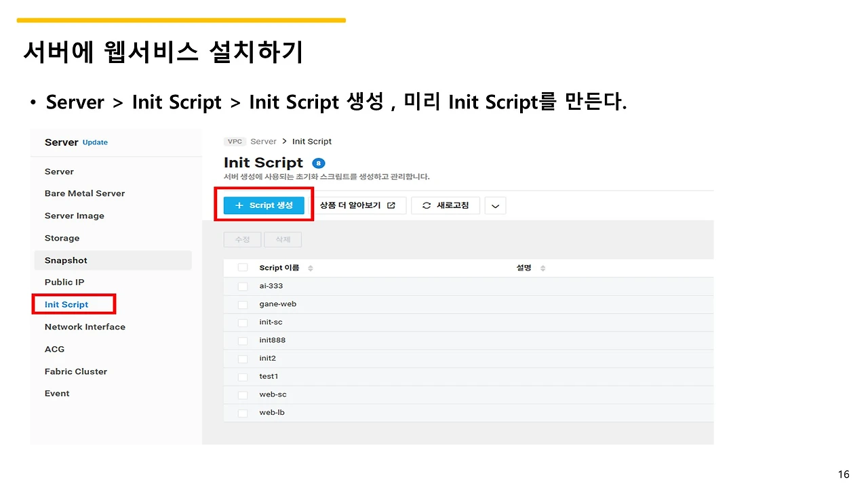
Task: Click the Update link next to Server heading
Action: (x=95, y=142)
